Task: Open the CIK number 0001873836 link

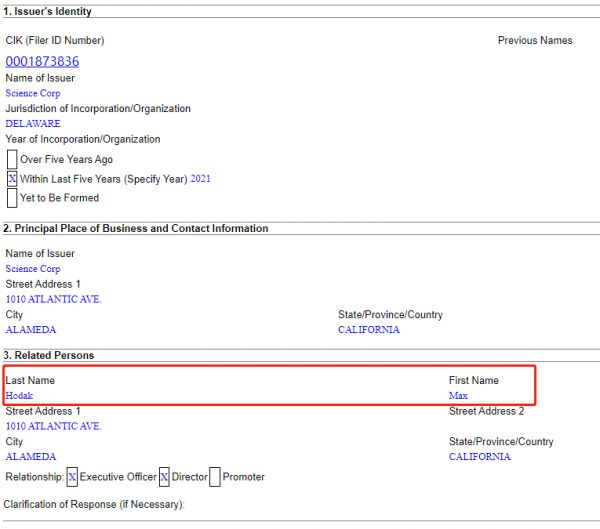Action: [42, 62]
